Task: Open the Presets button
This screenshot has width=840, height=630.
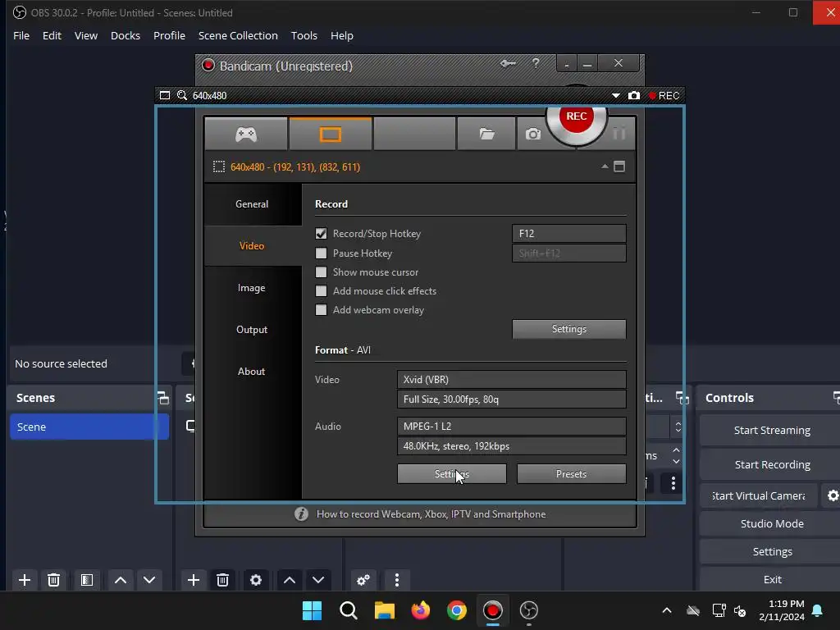Action: [x=571, y=474]
